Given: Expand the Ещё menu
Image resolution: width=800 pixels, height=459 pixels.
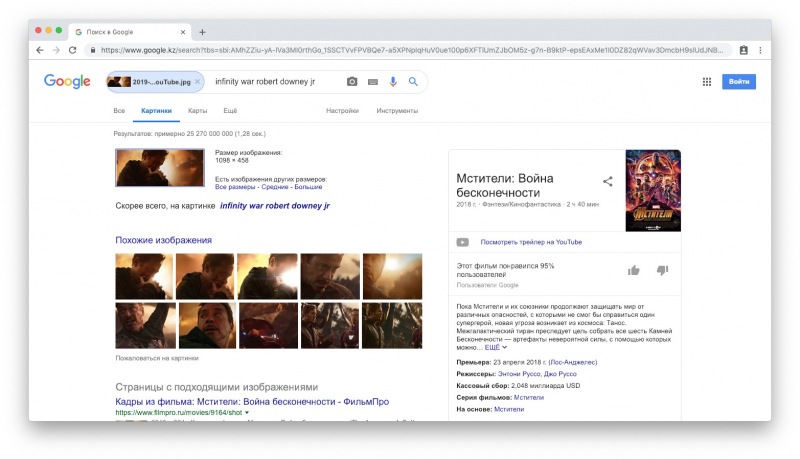Looking at the screenshot, I should point(230,111).
